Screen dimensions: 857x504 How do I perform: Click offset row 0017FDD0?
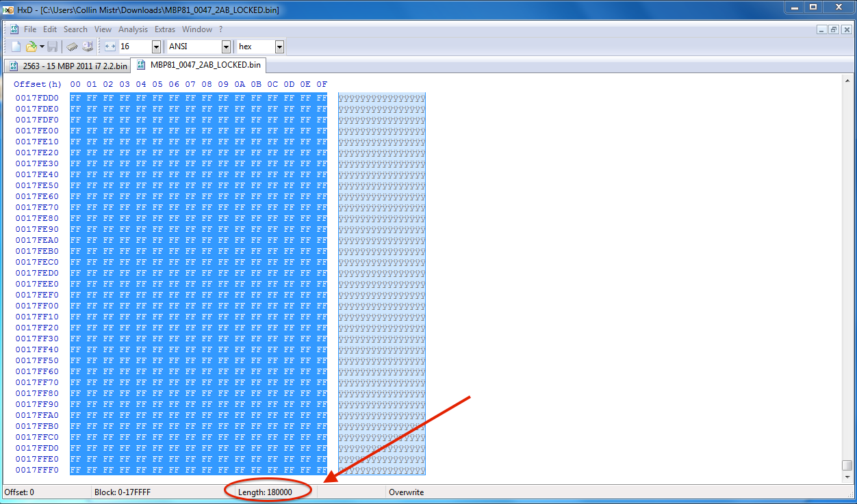(x=38, y=98)
